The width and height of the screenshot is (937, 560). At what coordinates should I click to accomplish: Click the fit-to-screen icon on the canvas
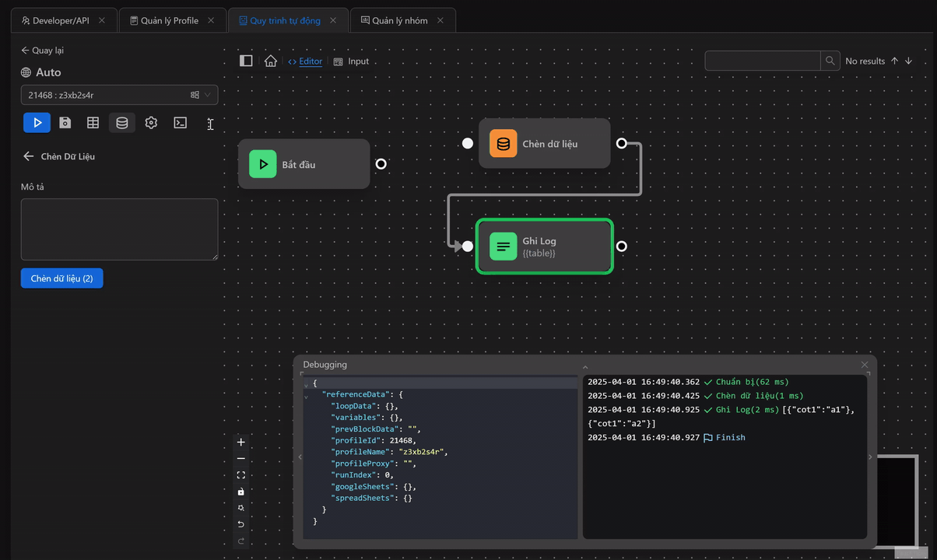[241, 474]
